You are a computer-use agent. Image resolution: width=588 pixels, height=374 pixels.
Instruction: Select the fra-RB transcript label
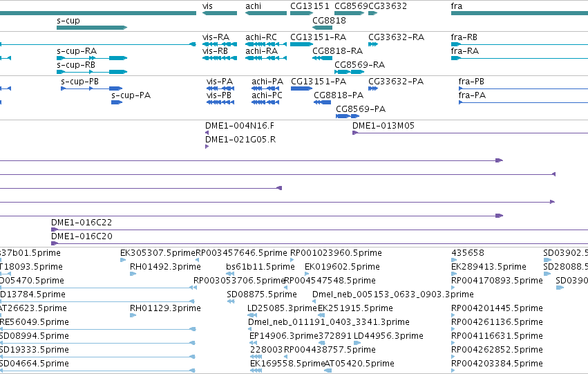[464, 37]
